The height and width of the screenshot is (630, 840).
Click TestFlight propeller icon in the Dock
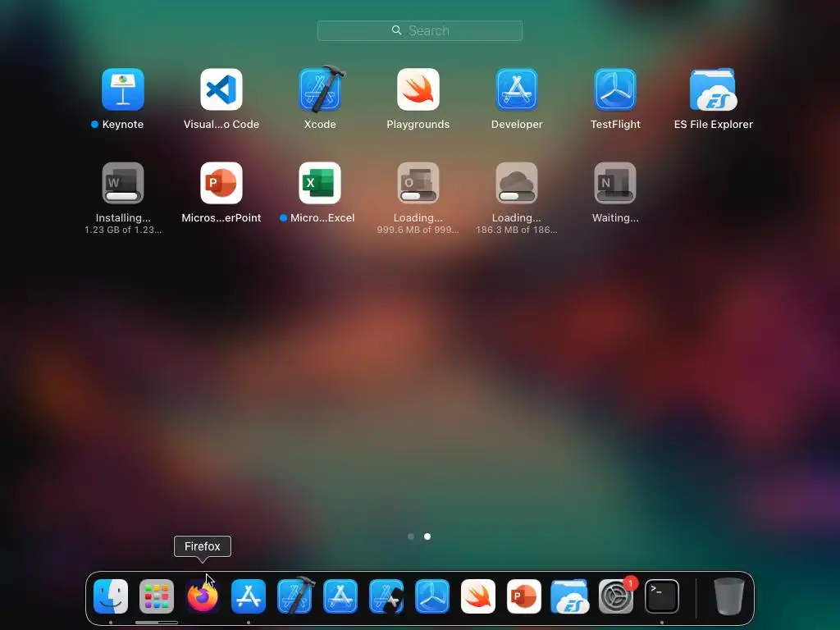point(432,596)
